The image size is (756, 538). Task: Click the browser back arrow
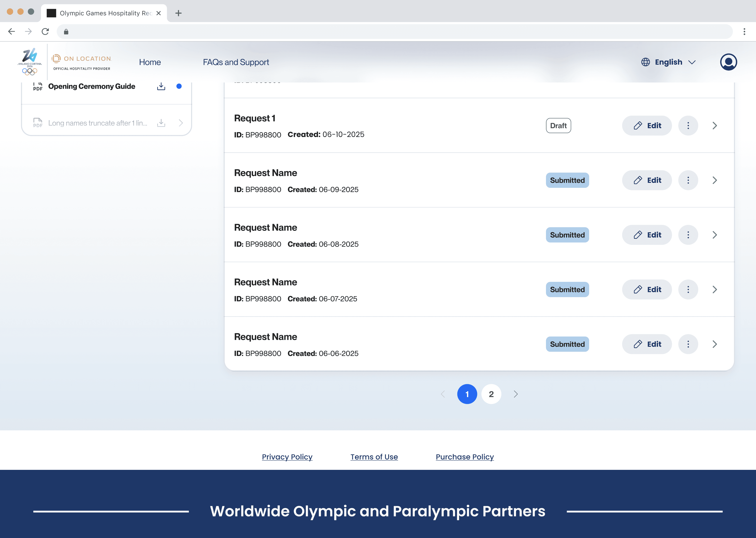pyautogui.click(x=12, y=31)
